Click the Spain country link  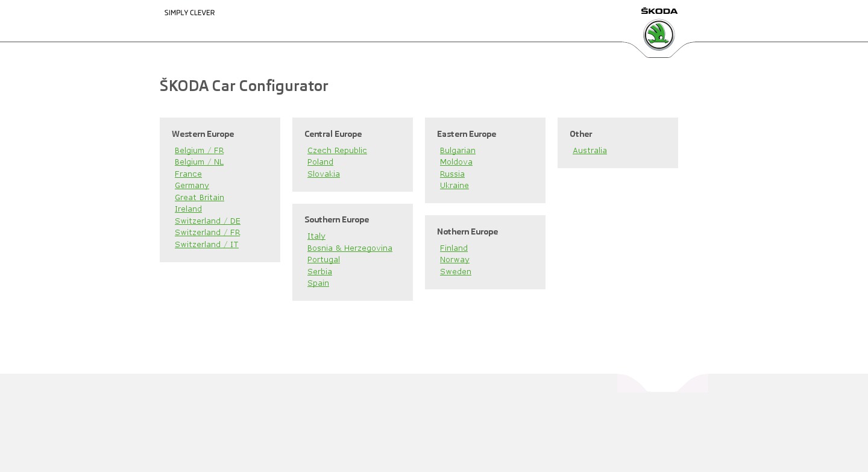[x=318, y=283]
